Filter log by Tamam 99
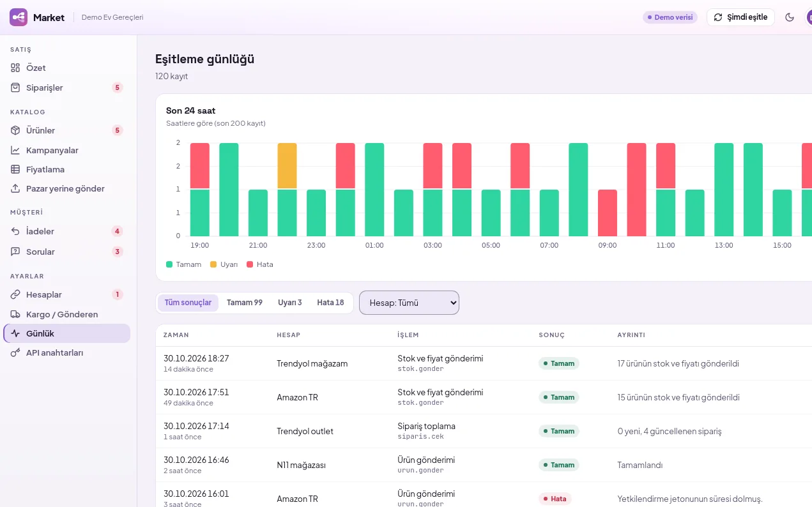This screenshot has height=507, width=812. point(245,303)
